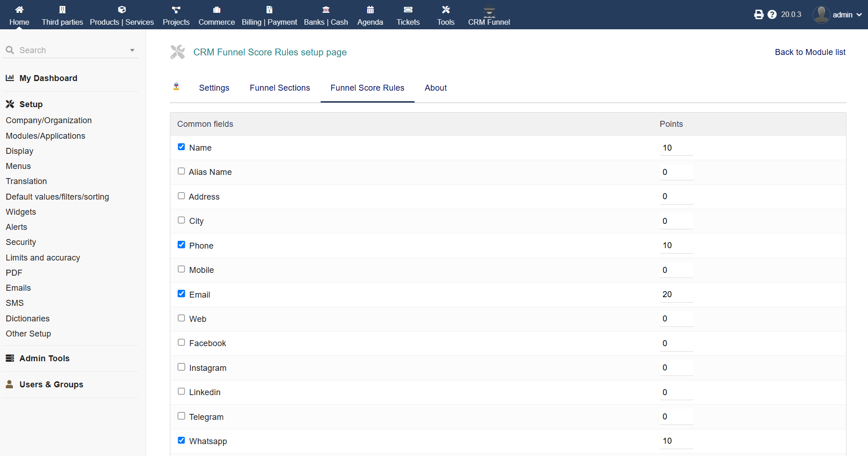Enable the Alias Name checkbox
The width and height of the screenshot is (868, 456).
click(181, 171)
